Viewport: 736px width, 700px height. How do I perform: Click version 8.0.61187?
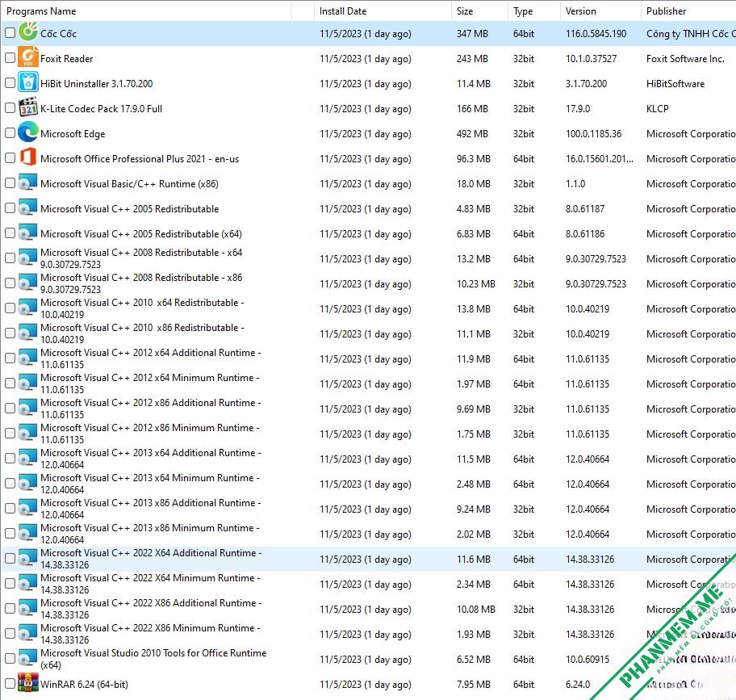click(585, 209)
